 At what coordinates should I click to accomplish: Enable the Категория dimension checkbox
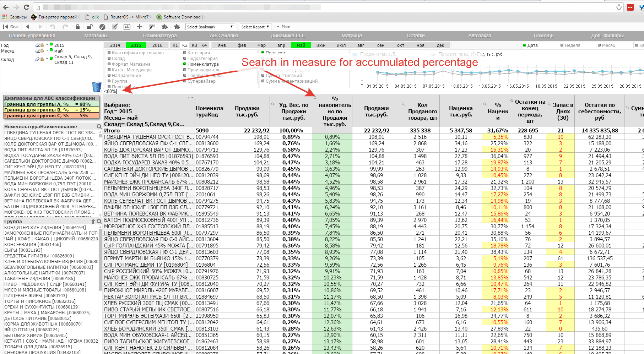185,53
